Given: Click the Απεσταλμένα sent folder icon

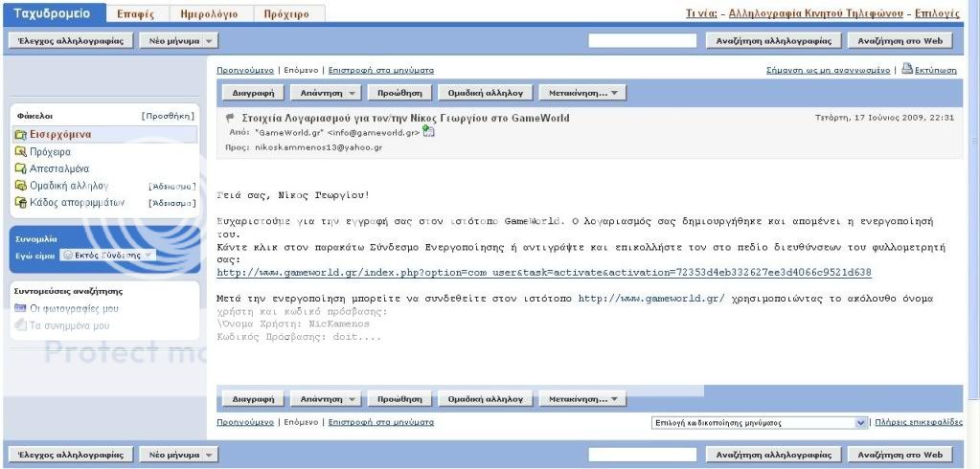Looking at the screenshot, I should click(20, 168).
